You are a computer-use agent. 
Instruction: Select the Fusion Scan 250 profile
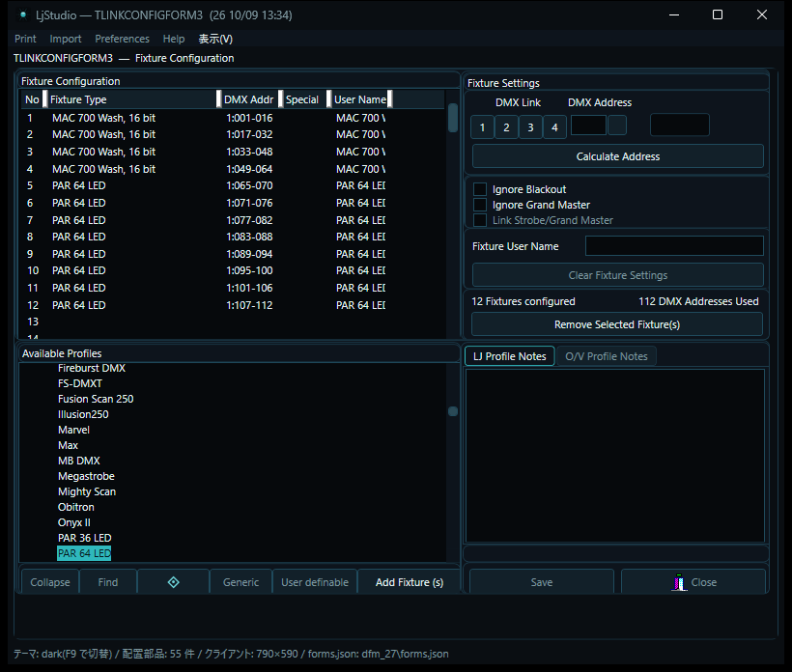(x=96, y=399)
